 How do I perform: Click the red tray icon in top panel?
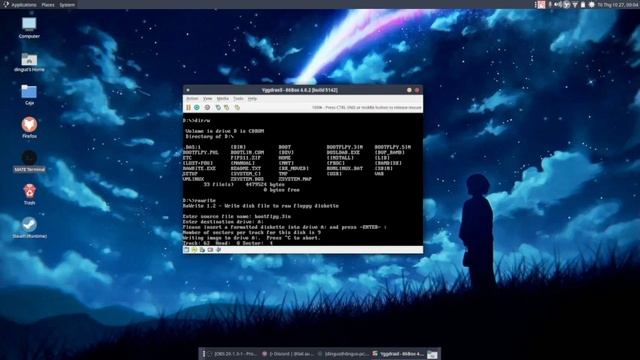pyautogui.click(x=542, y=4)
